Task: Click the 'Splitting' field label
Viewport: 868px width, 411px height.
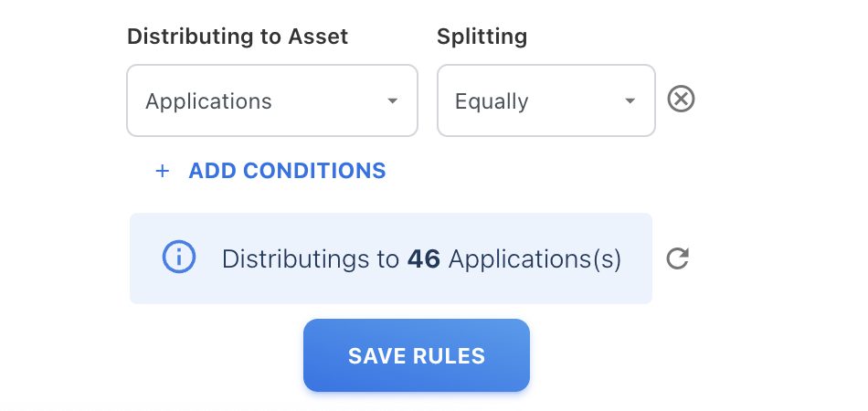Action: [482, 37]
